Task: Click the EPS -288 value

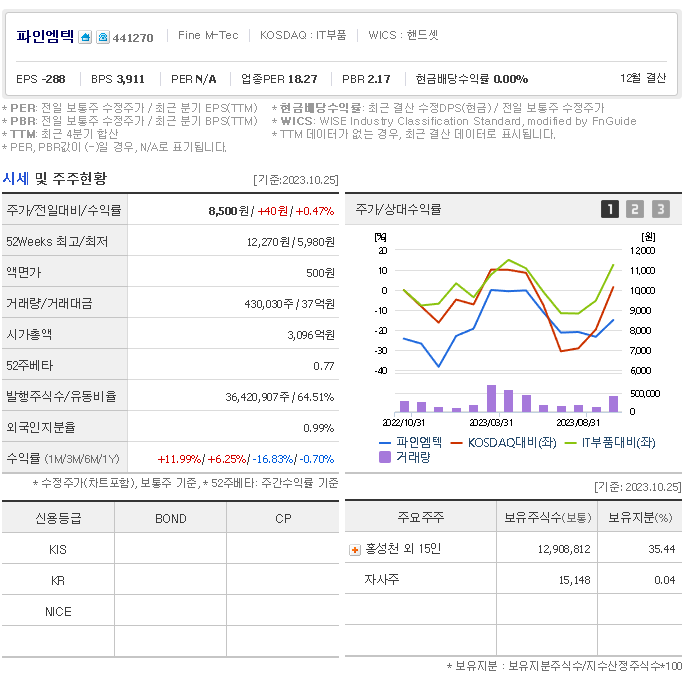Action: pos(41,79)
